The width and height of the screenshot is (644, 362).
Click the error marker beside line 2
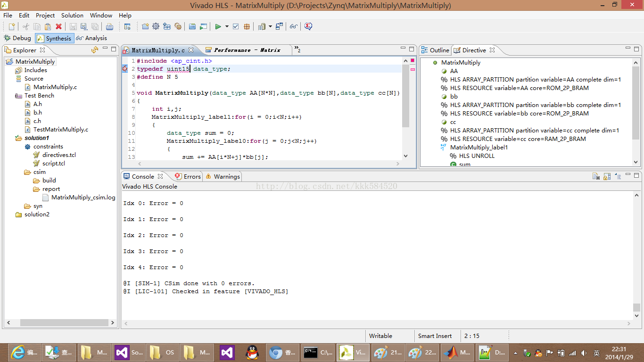pyautogui.click(x=125, y=69)
